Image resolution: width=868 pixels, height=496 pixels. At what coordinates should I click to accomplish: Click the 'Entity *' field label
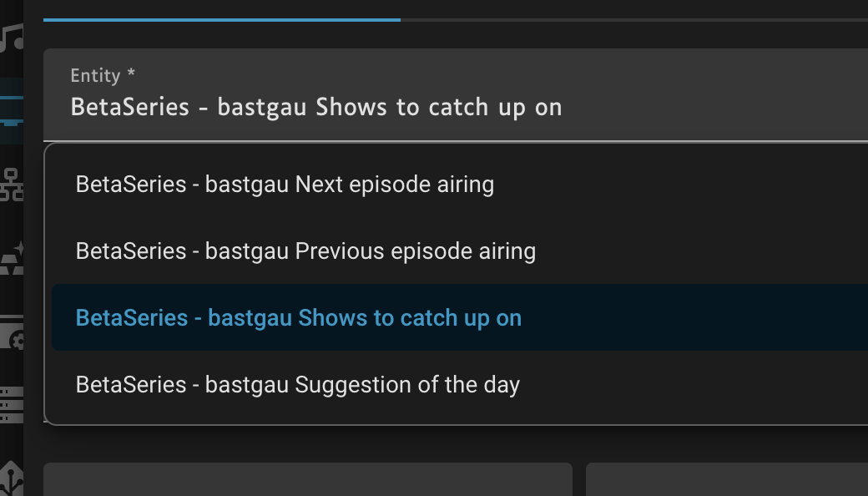[103, 75]
